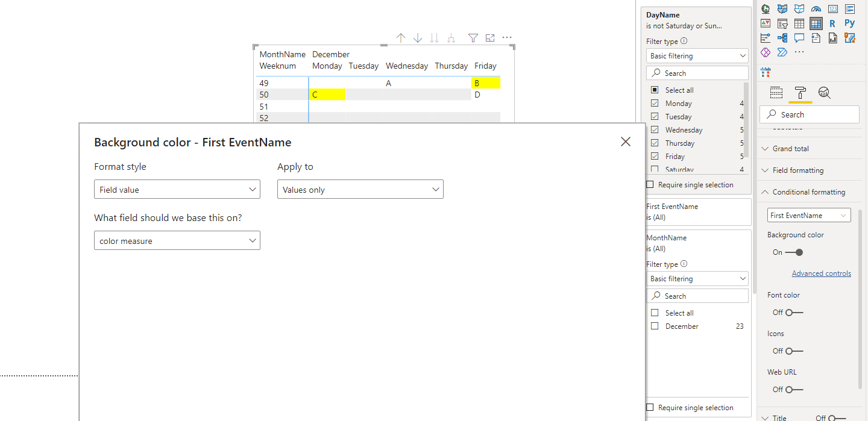868x421 pixels.
Task: Select the Card (123) visual icon
Action: tap(833, 8)
